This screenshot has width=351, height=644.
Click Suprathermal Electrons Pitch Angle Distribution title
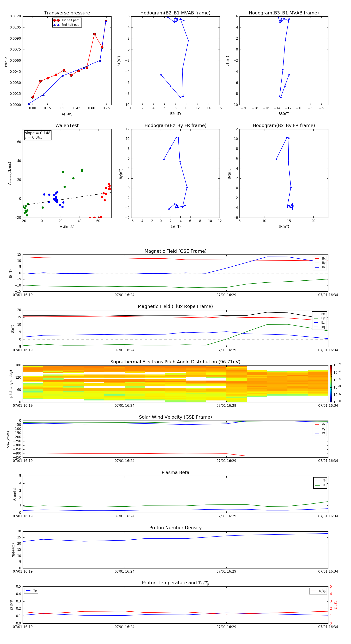[175, 362]
